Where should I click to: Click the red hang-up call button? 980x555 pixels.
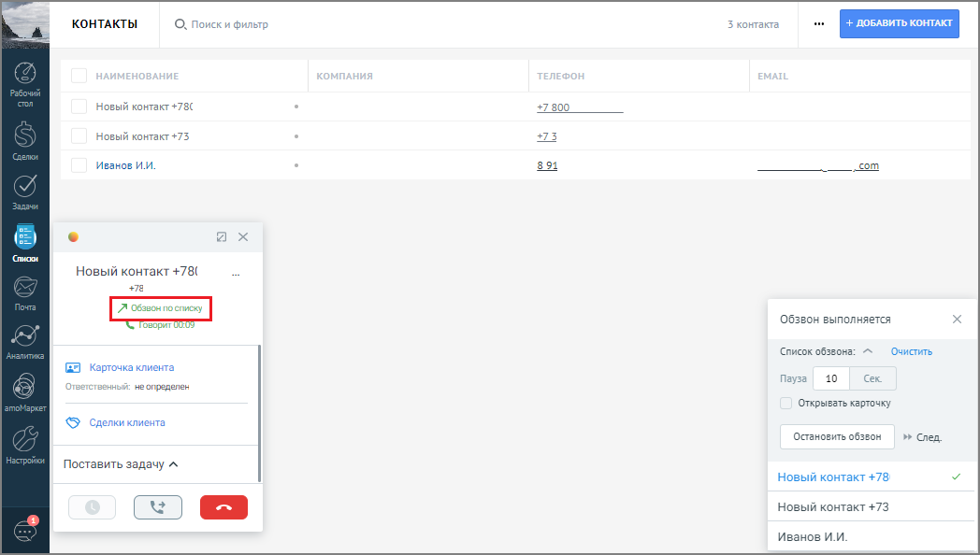[223, 507]
